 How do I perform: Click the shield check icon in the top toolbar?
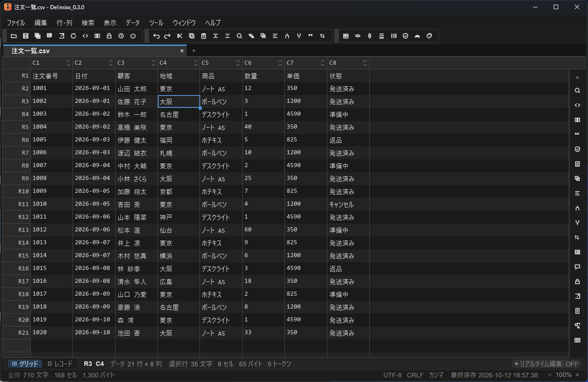[405, 36]
